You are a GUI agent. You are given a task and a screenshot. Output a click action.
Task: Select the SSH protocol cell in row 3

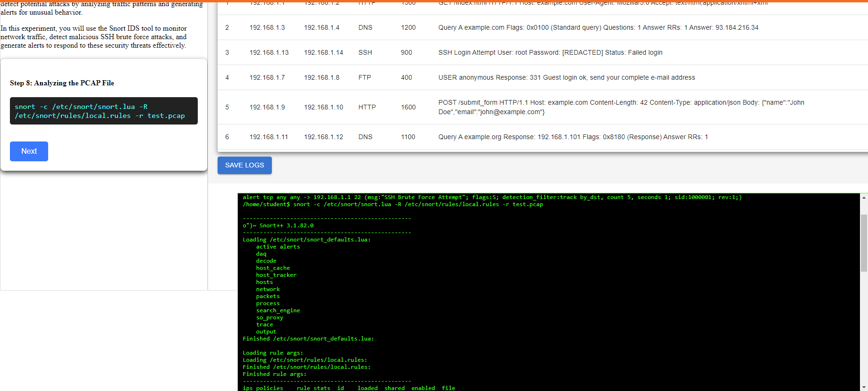point(365,52)
